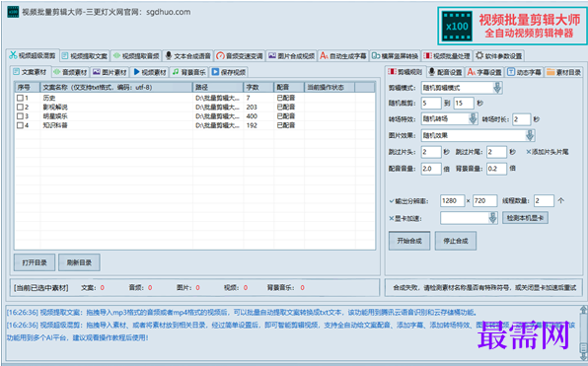Focus the 跳过片头 input field
This screenshot has width=588, height=366.
point(431,152)
